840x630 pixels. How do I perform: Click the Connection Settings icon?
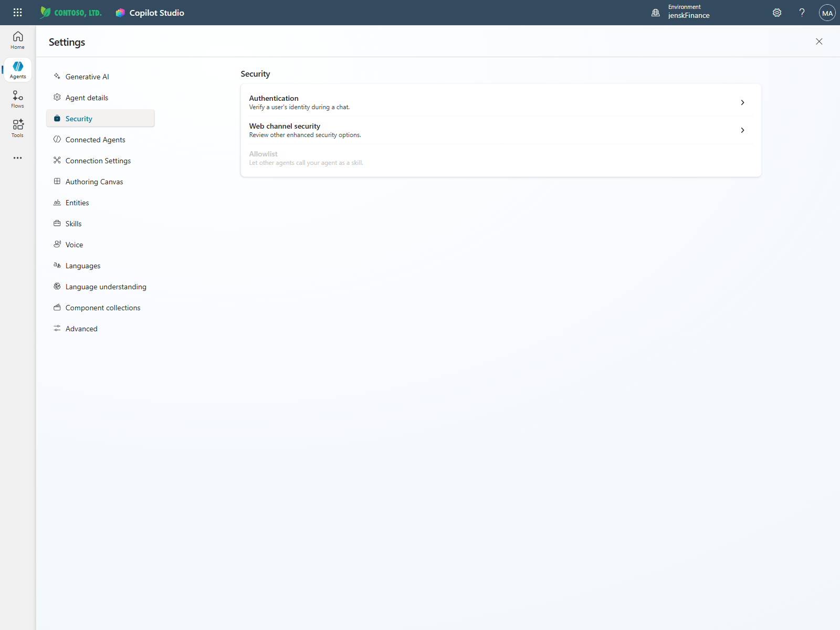point(57,161)
